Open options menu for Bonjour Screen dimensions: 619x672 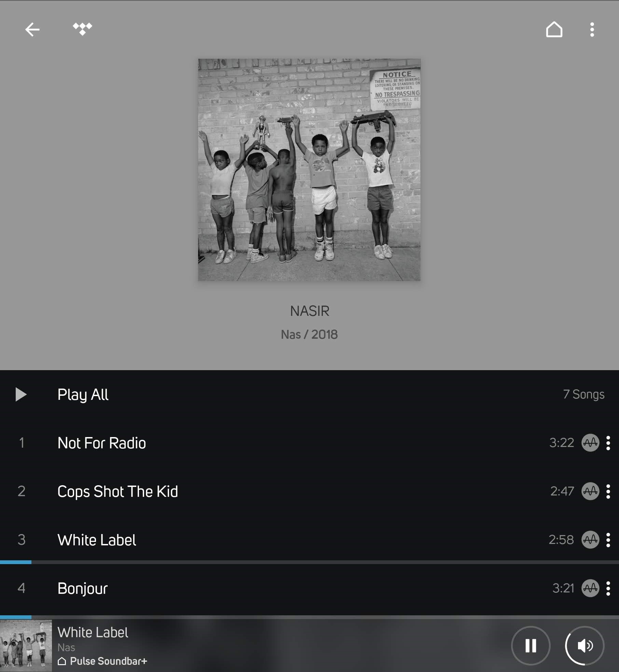pos(608,588)
